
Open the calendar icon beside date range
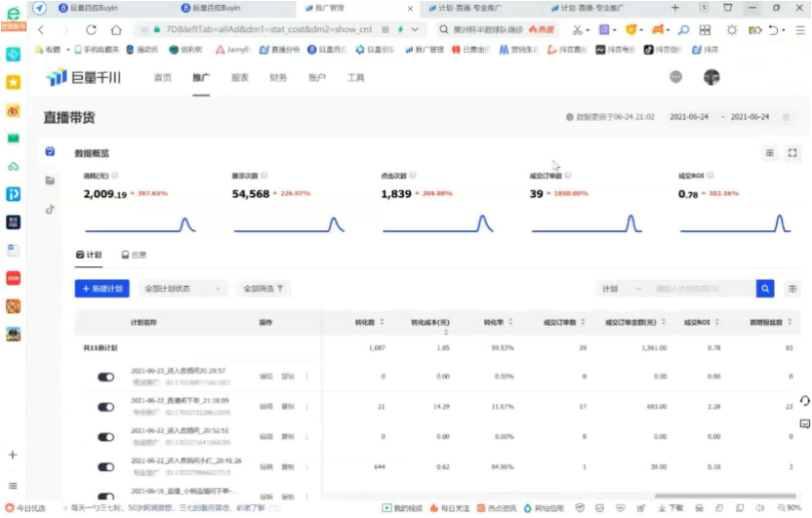click(x=786, y=117)
